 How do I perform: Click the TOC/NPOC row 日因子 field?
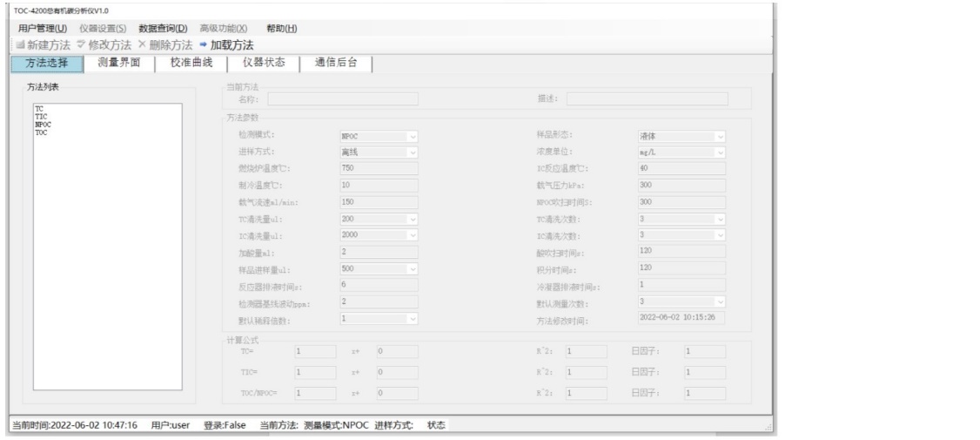705,394
